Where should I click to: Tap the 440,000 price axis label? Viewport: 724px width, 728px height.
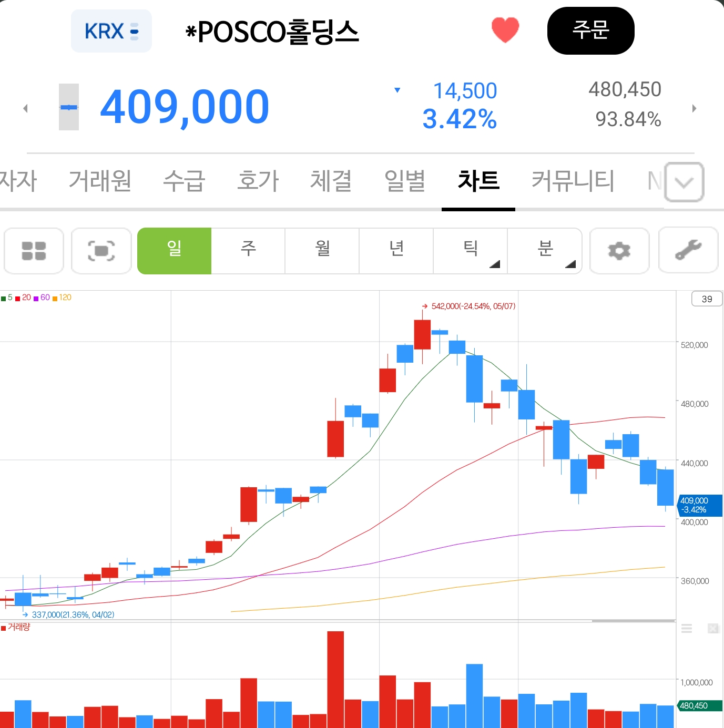[x=694, y=463]
